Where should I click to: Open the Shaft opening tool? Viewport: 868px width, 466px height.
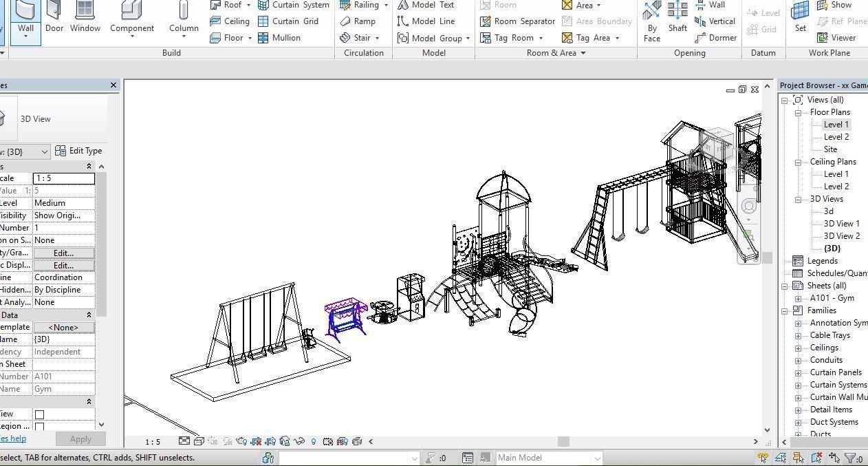coord(677,17)
